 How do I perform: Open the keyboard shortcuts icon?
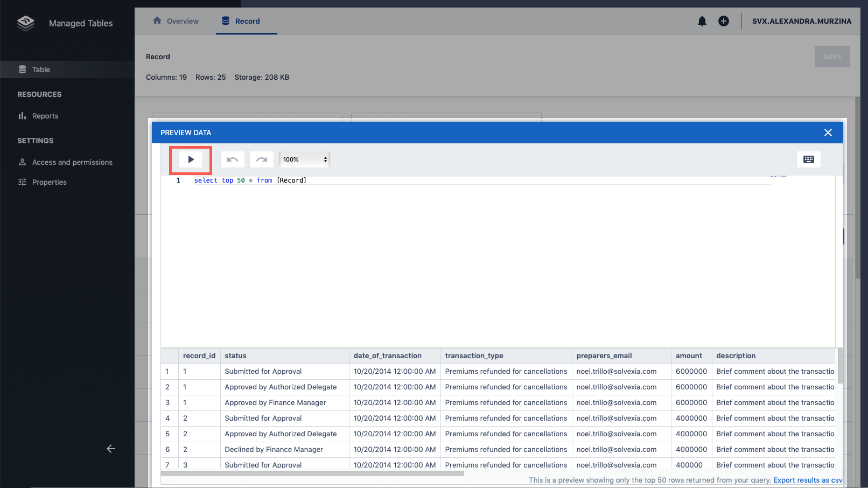coord(808,159)
